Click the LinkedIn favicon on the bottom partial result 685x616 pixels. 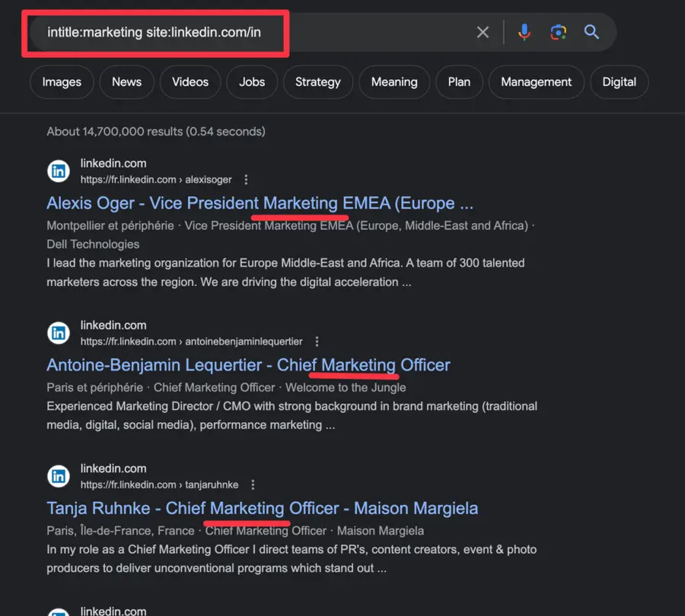59,611
